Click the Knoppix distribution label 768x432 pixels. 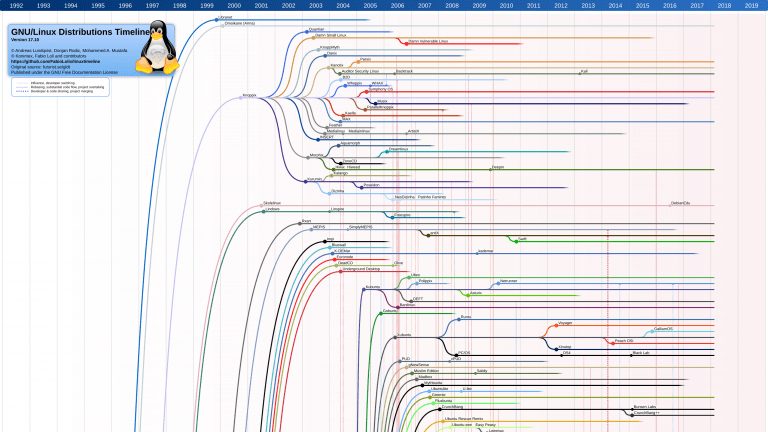click(249, 95)
